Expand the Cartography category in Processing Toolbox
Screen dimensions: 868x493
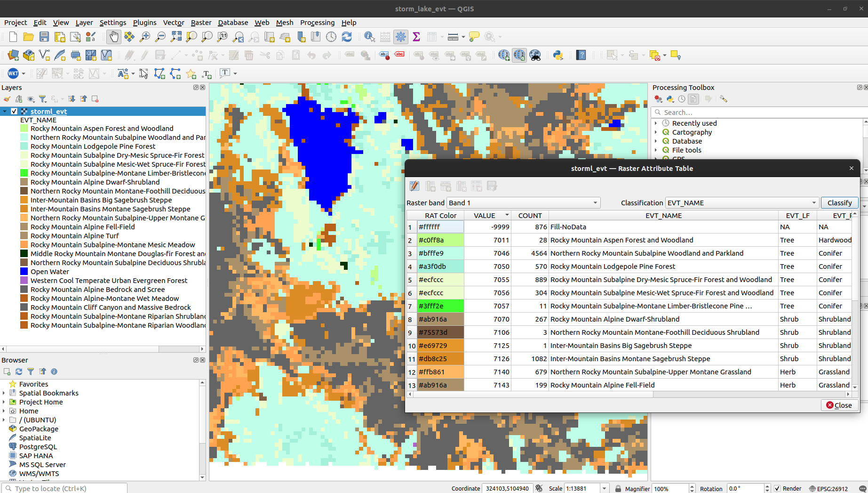click(656, 132)
